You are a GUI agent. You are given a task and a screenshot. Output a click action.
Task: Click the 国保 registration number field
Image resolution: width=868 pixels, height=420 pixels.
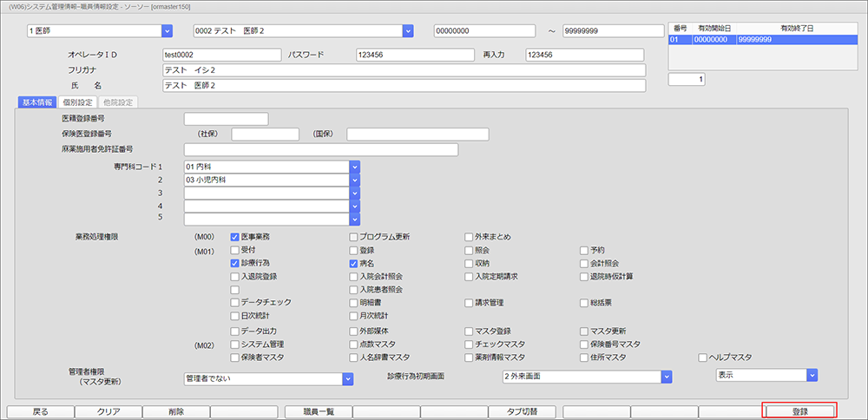[x=418, y=135]
